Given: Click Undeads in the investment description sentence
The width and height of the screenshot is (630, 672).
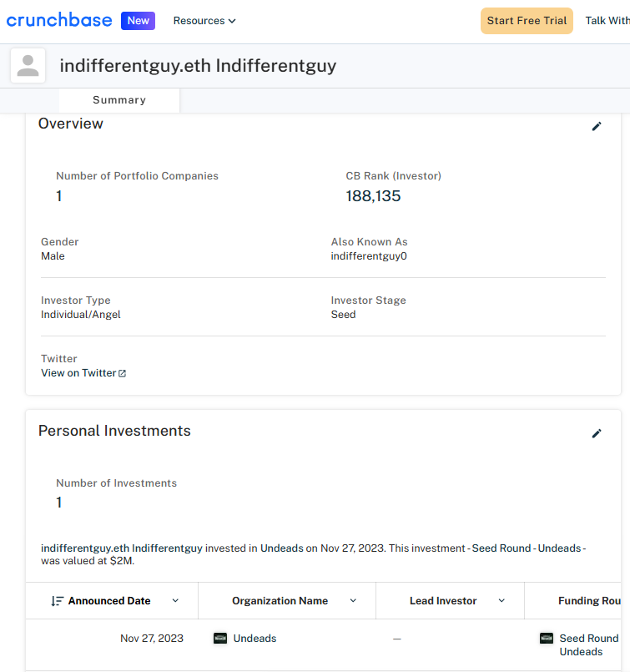Looking at the screenshot, I should pos(281,548).
